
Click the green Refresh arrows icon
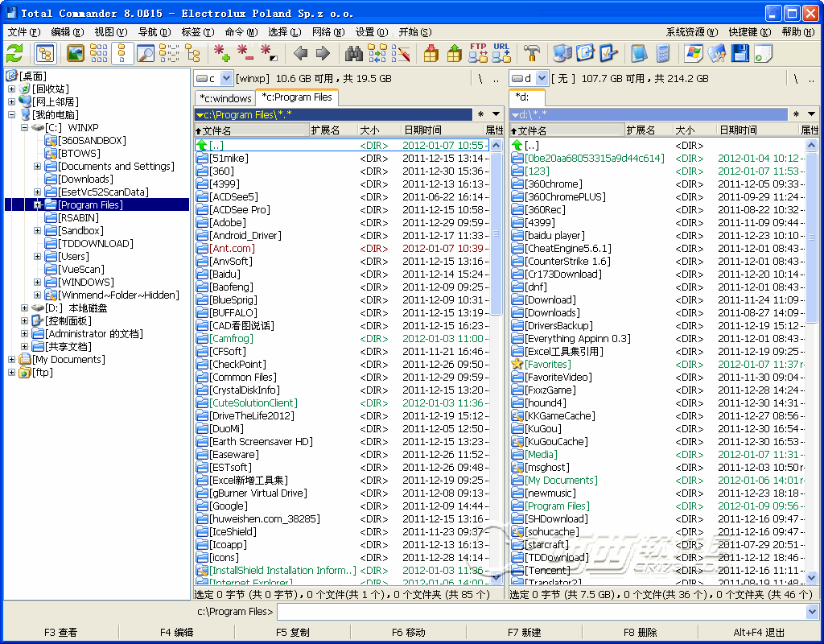tap(14, 53)
